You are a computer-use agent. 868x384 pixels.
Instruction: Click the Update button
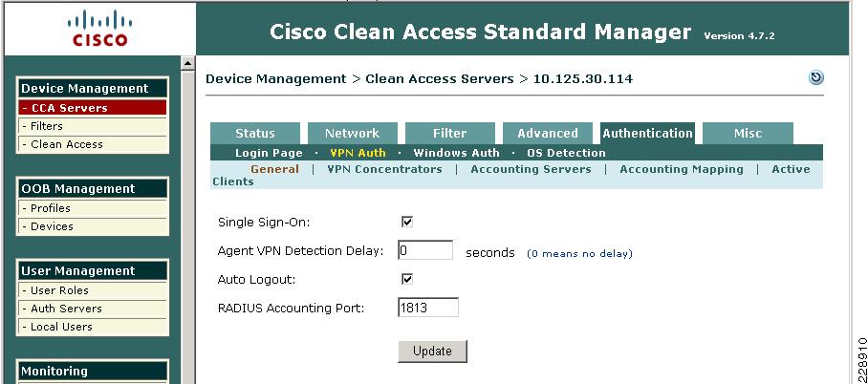(432, 352)
